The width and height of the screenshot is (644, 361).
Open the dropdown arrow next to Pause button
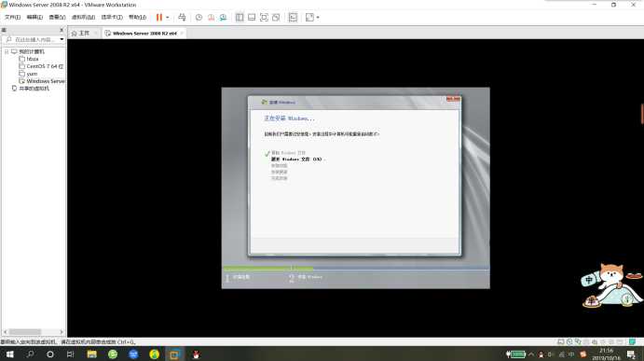point(168,18)
